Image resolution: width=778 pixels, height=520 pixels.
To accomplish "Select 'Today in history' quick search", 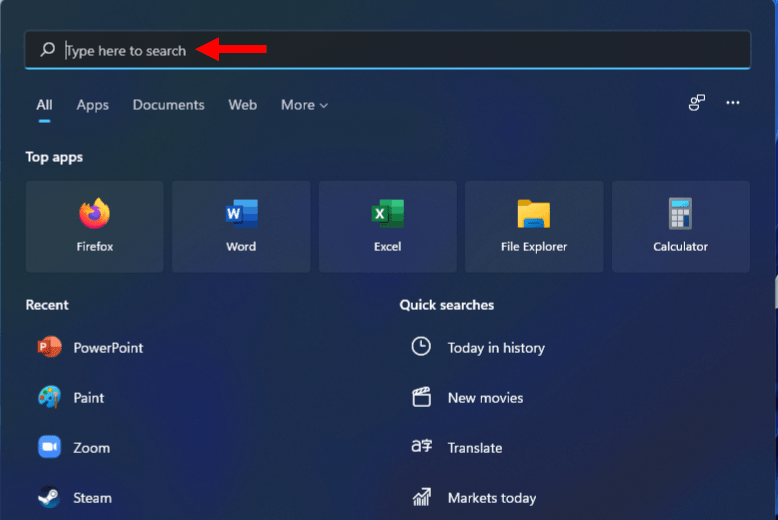I will tap(496, 348).
